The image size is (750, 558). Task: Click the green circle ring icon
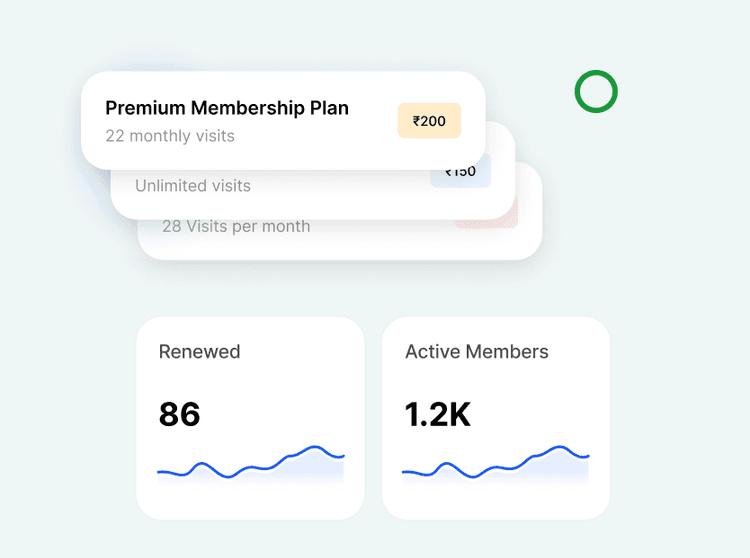coord(596,92)
